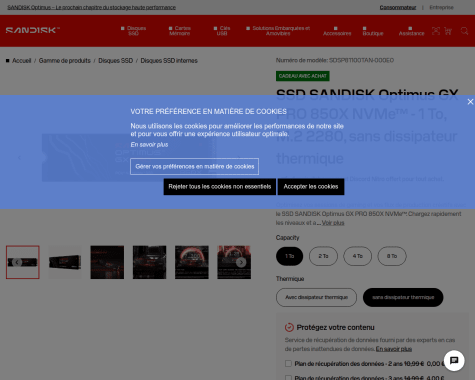Open the chat bubble widget
Screen dimensions: 475x380
click(454, 360)
